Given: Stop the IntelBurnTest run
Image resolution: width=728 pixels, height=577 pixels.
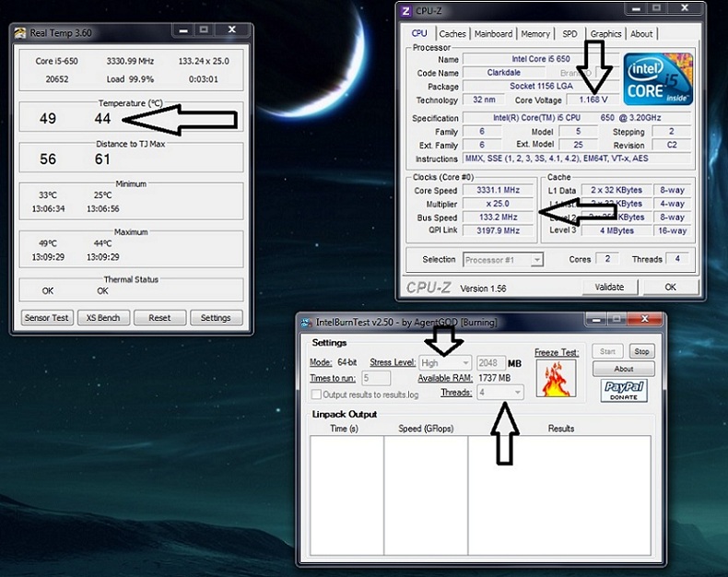Looking at the screenshot, I should [641, 352].
